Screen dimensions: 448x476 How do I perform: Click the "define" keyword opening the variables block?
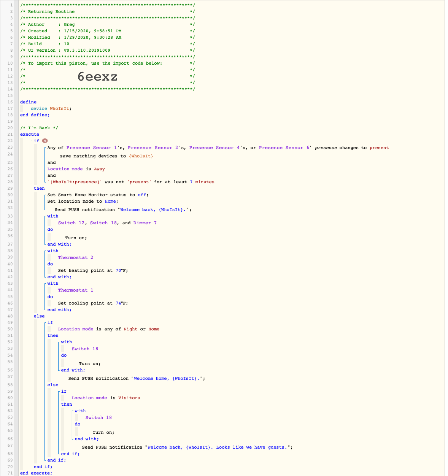coord(29,102)
